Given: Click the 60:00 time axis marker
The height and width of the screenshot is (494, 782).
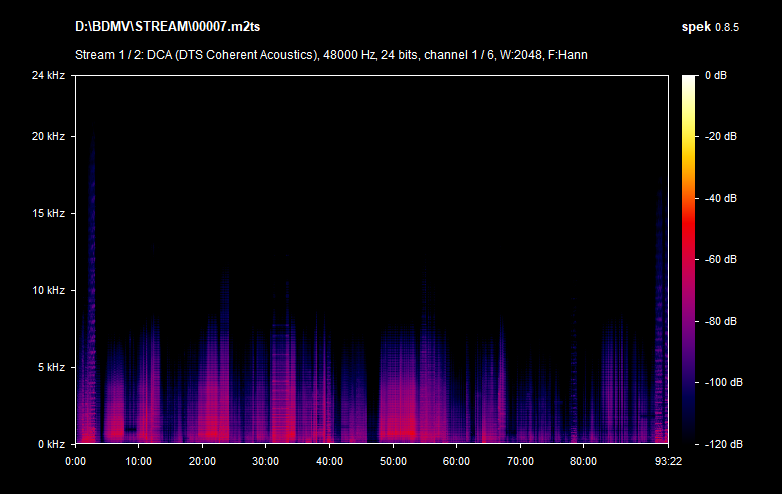Looking at the screenshot, I should click(x=456, y=461).
